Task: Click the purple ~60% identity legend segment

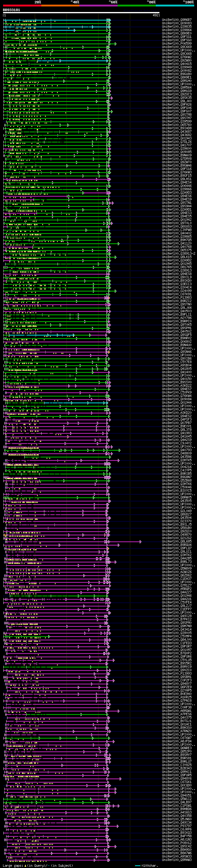Action: pyautogui.click(x=98, y=6)
